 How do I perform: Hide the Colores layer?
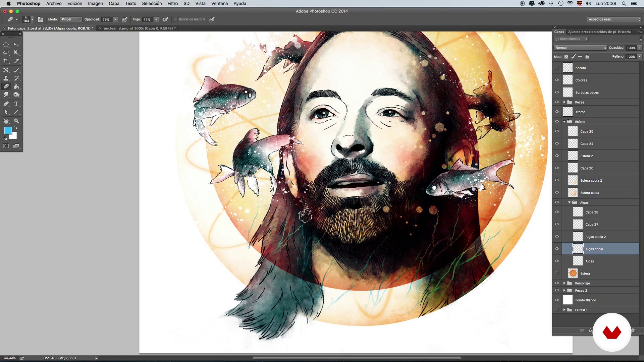[557, 80]
